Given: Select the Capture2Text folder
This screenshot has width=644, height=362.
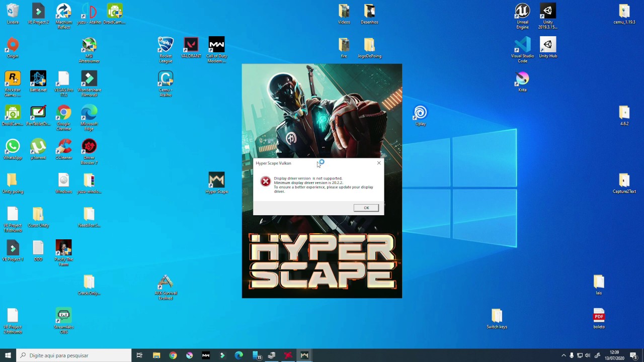Looking at the screenshot, I should (x=624, y=183).
